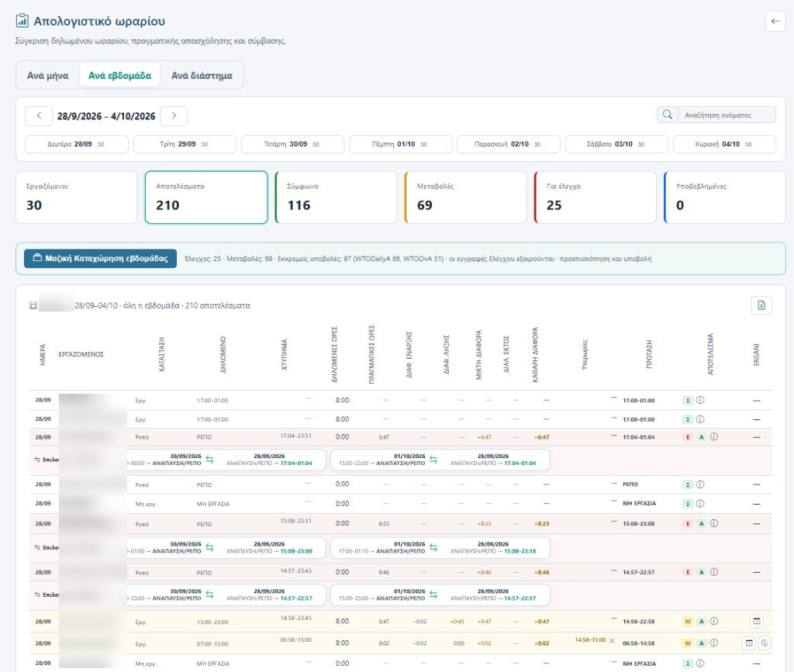Filter by day Σάββατο 03/10
Screen dimensions: 794x672
point(616,144)
